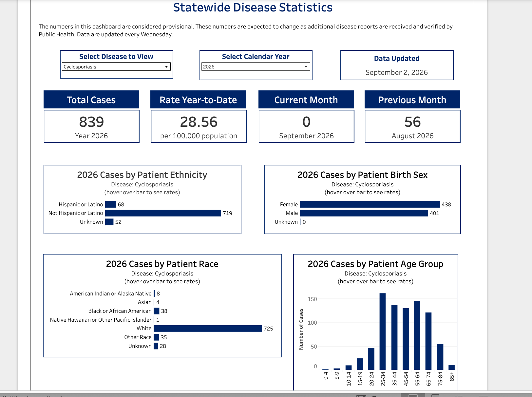Screen dimensions: 532x397
Task: Click the Native Hawaiian or Other Pacific Islander label
Action: click(101, 320)
